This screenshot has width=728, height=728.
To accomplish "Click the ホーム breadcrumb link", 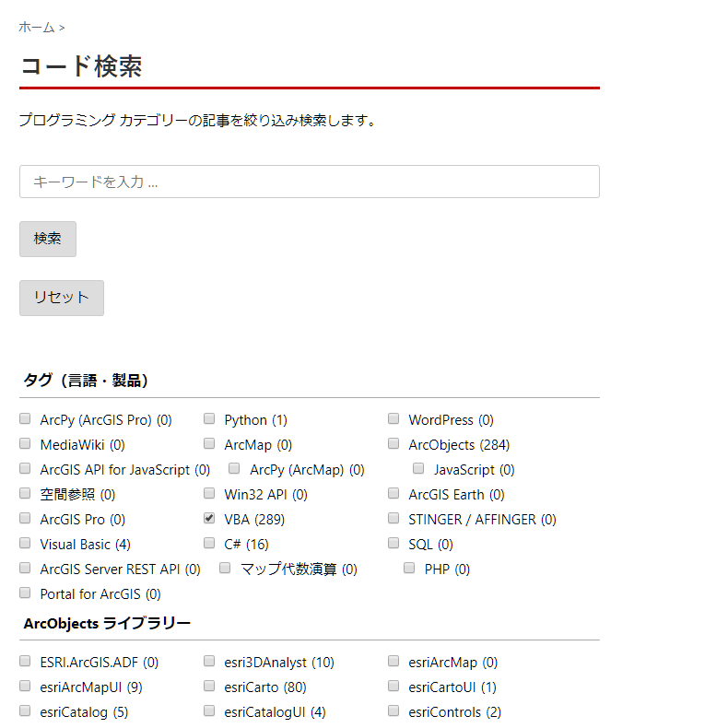I will pyautogui.click(x=37, y=28).
